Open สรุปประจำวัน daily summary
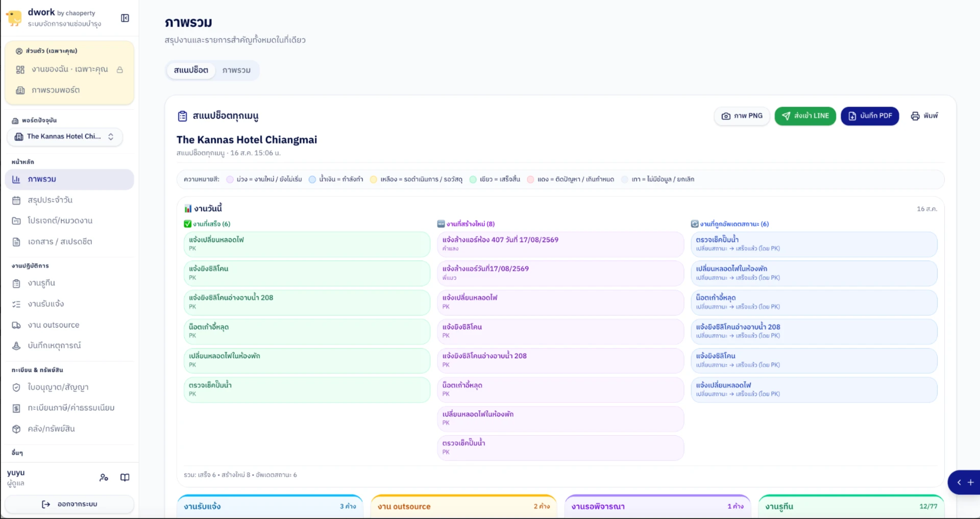The height and width of the screenshot is (519, 980). [69, 200]
